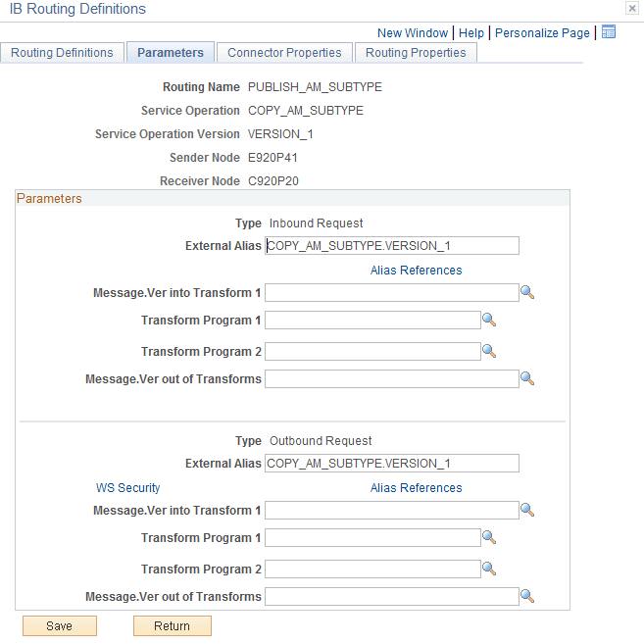Open the WS Security link

(x=127, y=488)
